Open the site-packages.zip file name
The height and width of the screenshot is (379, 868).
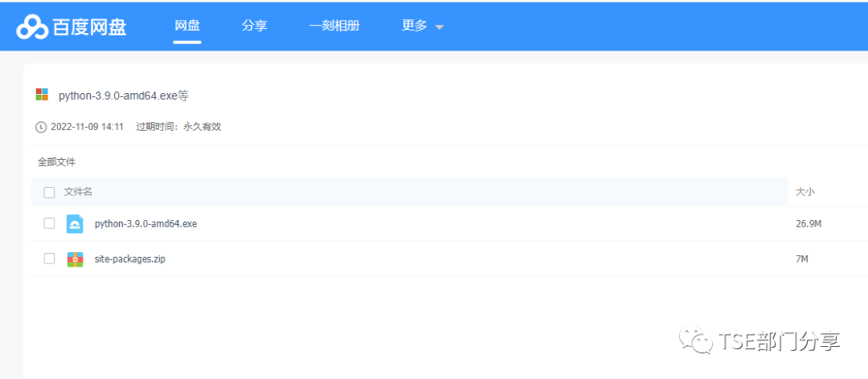click(x=130, y=259)
